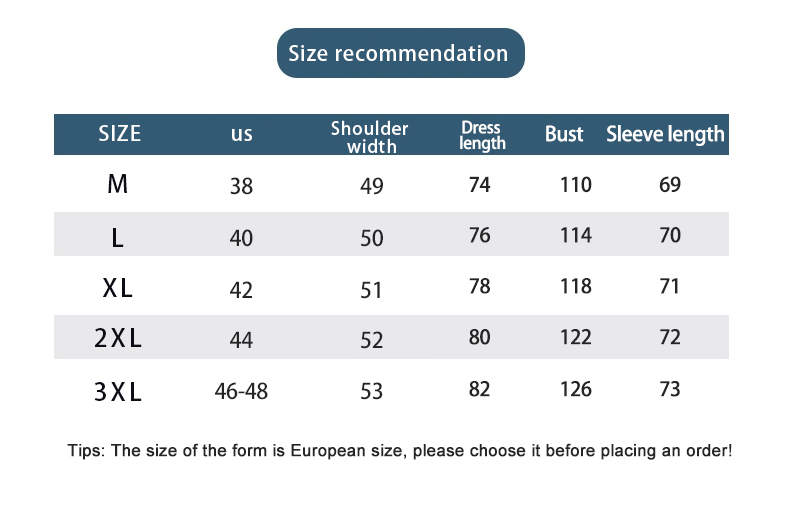The image size is (790, 509).
Task: Click the 2XL size row label
Action: pos(118,339)
